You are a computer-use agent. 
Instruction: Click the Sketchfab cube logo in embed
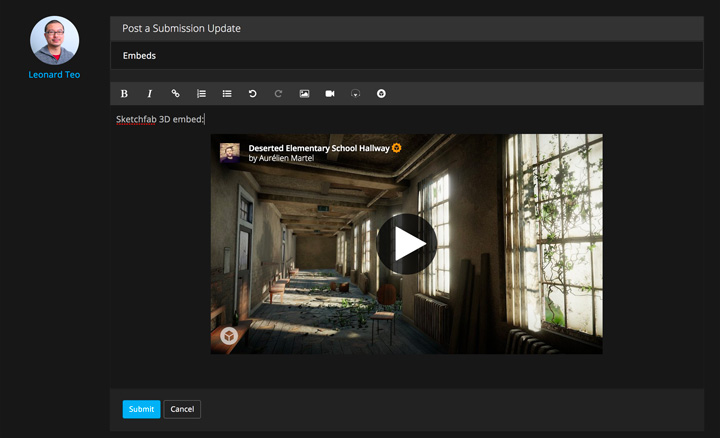tap(229, 336)
